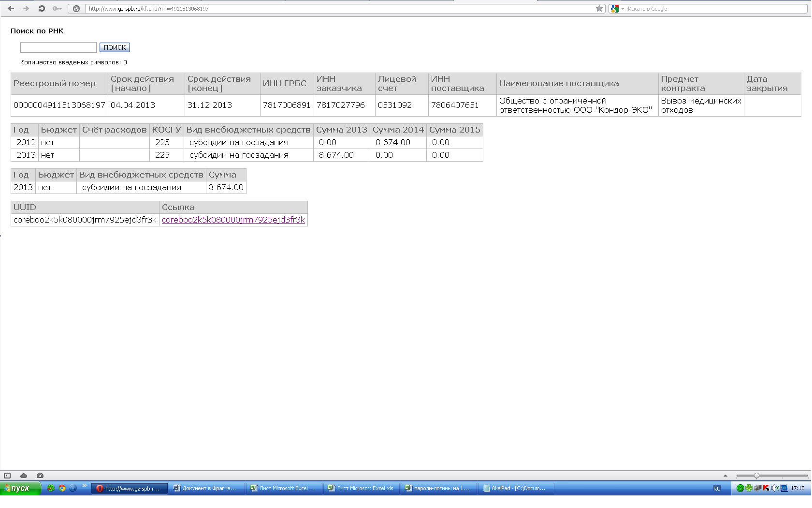Switch to Лист Microsoft Excel.xls taskbar button
812x508 pixels.
[x=362, y=488]
